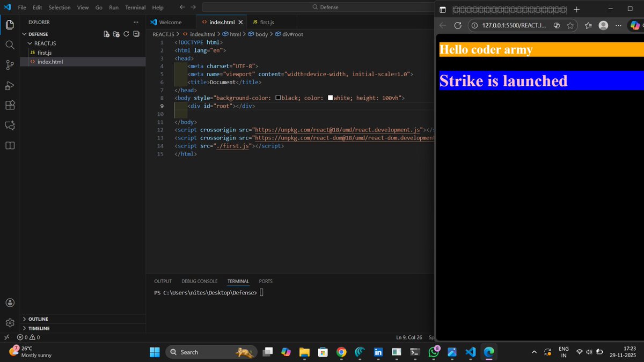Show hidden system tray icons chevron
The image size is (644, 362).
pos(533,352)
